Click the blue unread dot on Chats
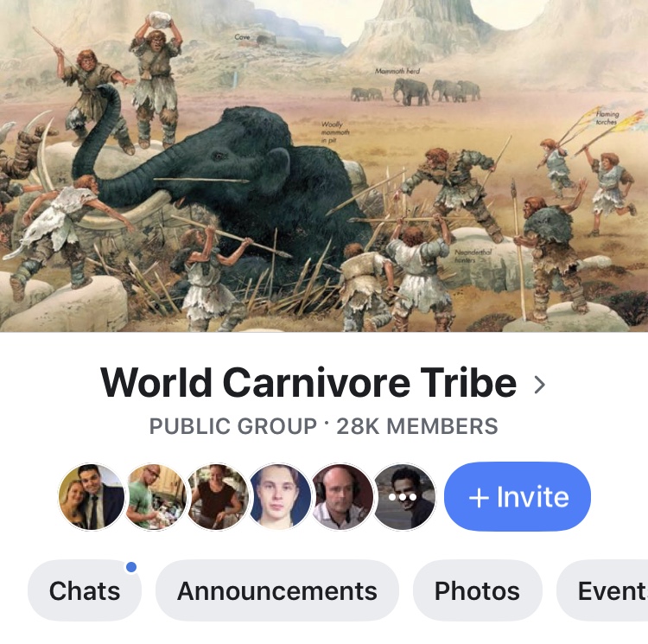Screen dimensions: 648x644 [131, 567]
